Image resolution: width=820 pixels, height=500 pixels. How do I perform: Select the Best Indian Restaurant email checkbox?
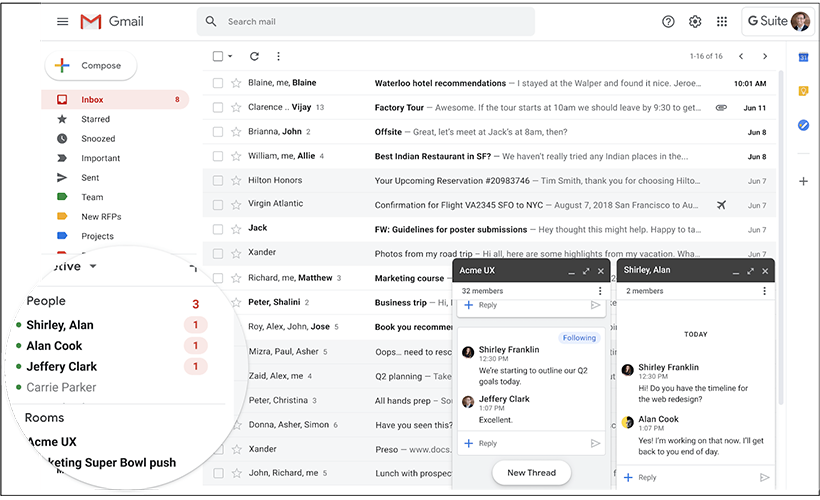coord(218,156)
